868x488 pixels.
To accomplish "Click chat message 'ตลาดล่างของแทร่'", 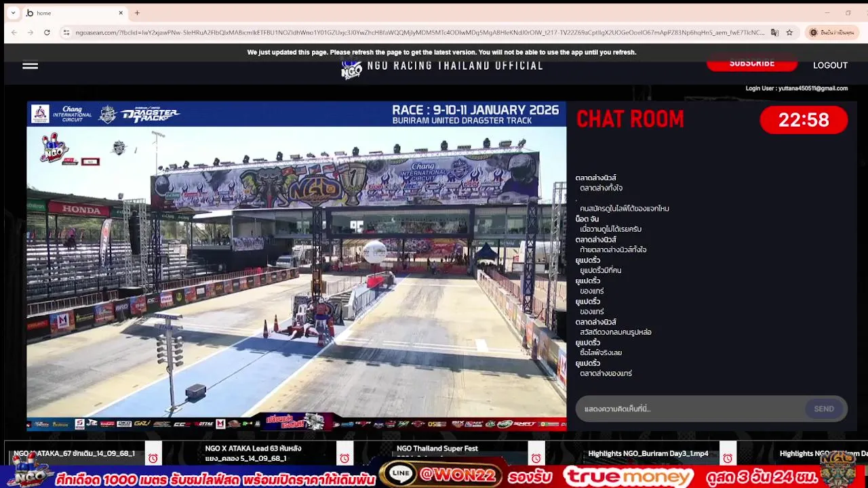I will point(606,373).
